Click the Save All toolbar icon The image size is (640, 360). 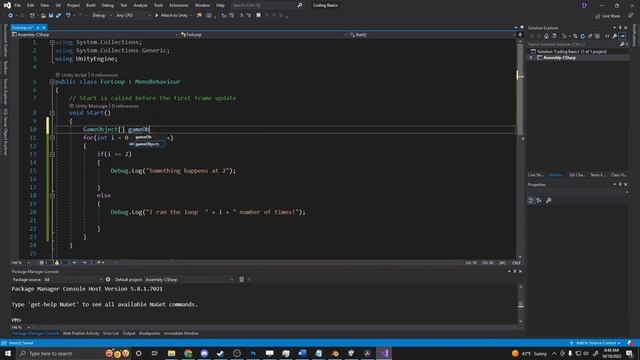58,16
